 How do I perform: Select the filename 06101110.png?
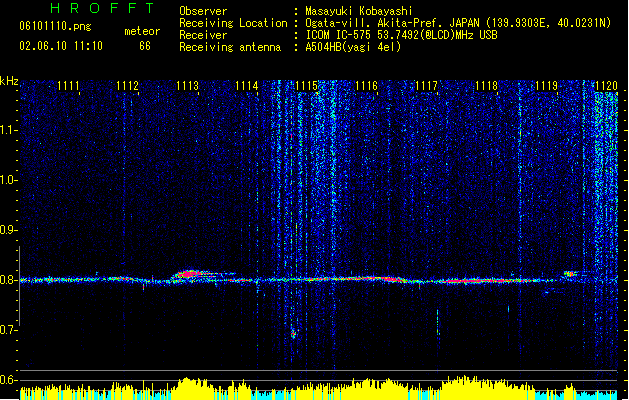[x=55, y=26]
